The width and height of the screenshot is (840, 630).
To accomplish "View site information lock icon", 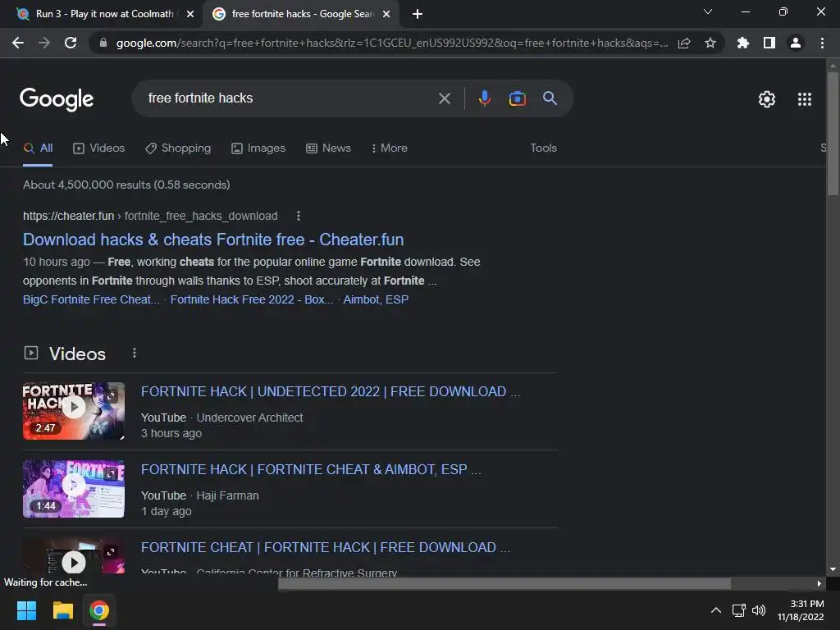I will (x=103, y=43).
